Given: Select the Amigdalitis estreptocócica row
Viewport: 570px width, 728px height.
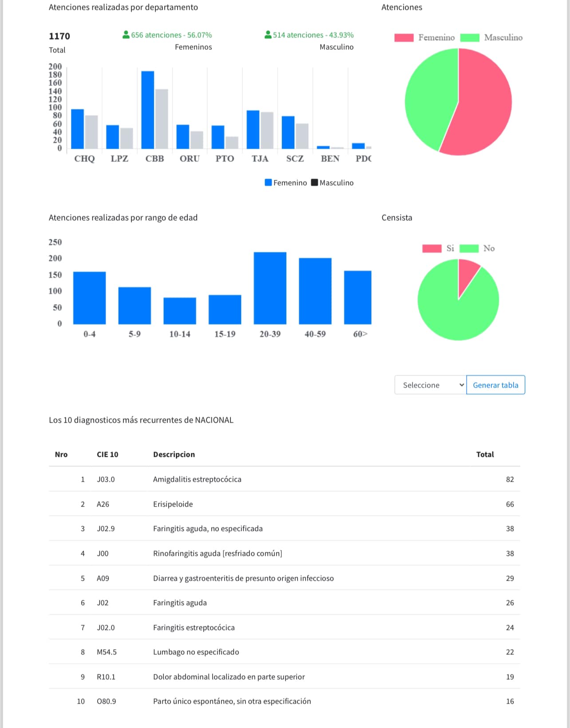Looking at the screenshot, I should point(284,479).
